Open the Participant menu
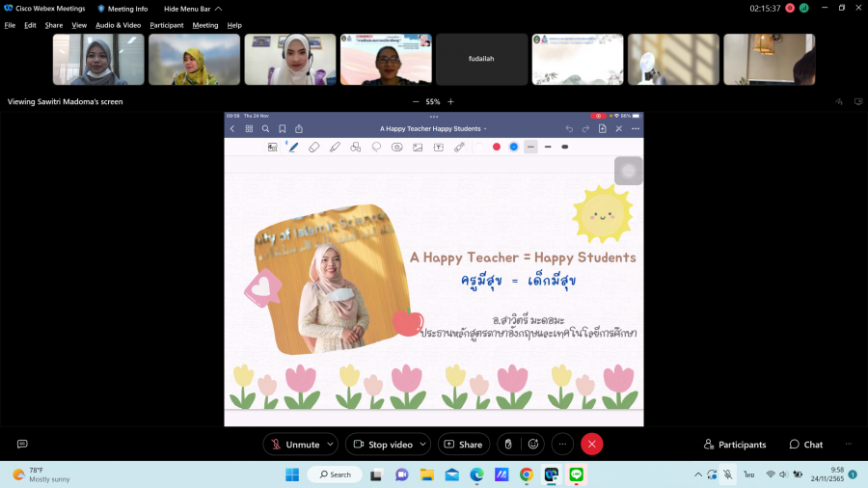This screenshot has width=868, height=488. tap(166, 25)
